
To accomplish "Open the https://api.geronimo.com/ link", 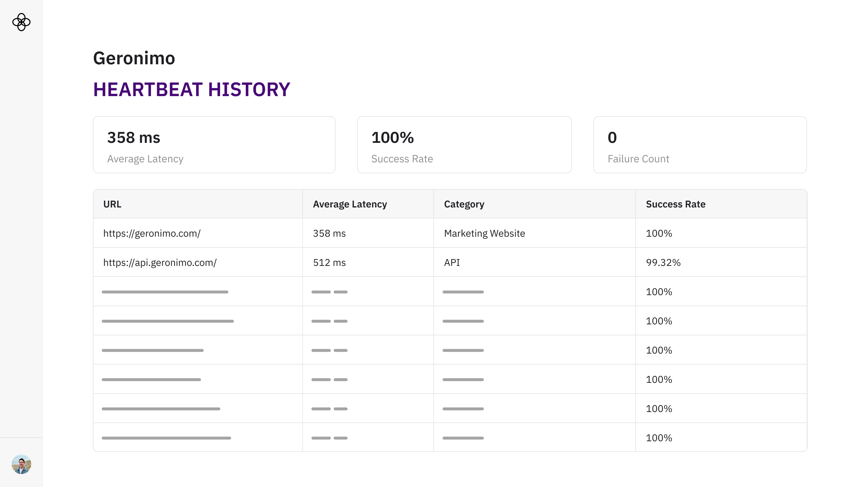I will (160, 263).
